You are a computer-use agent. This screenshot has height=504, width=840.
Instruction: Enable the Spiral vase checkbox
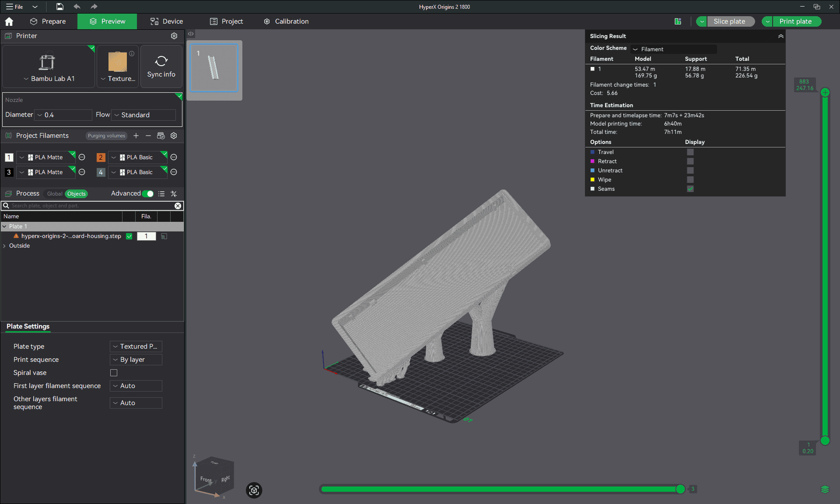click(x=114, y=373)
